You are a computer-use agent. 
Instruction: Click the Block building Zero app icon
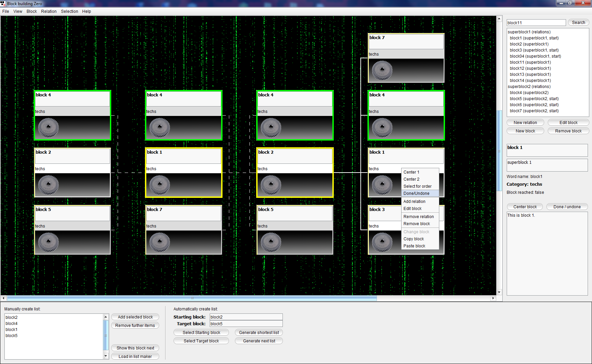click(3, 3)
